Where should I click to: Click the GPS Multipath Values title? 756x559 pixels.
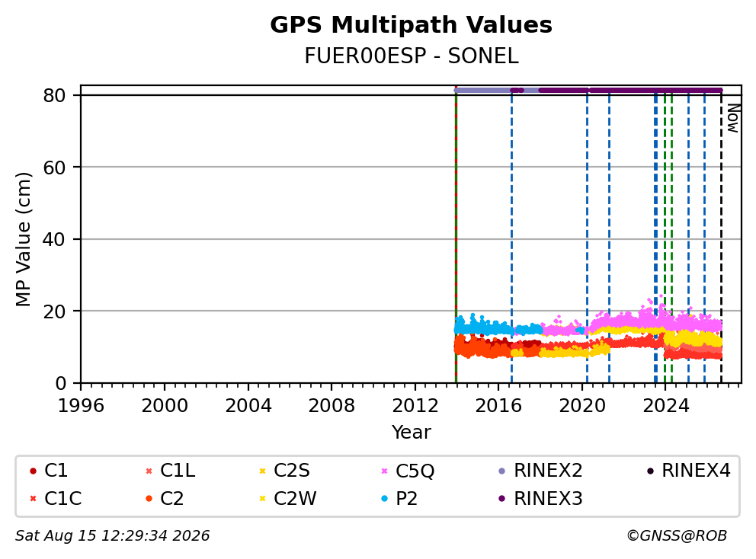412,25
